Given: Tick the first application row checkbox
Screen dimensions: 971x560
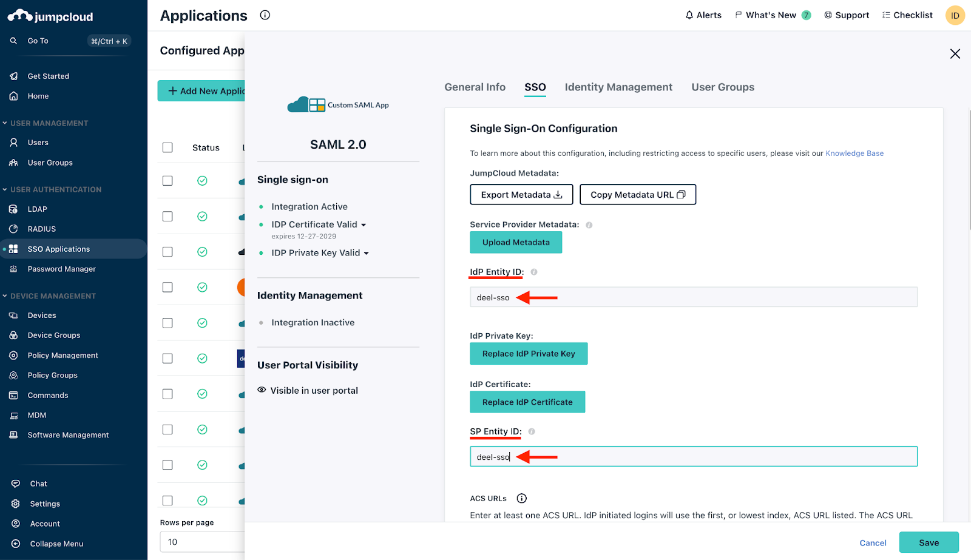Looking at the screenshot, I should [x=167, y=181].
